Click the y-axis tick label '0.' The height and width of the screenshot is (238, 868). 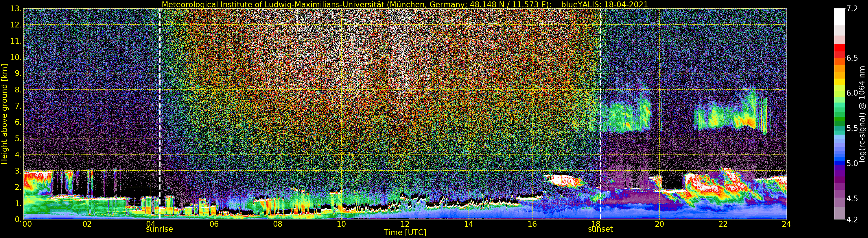(x=18, y=219)
